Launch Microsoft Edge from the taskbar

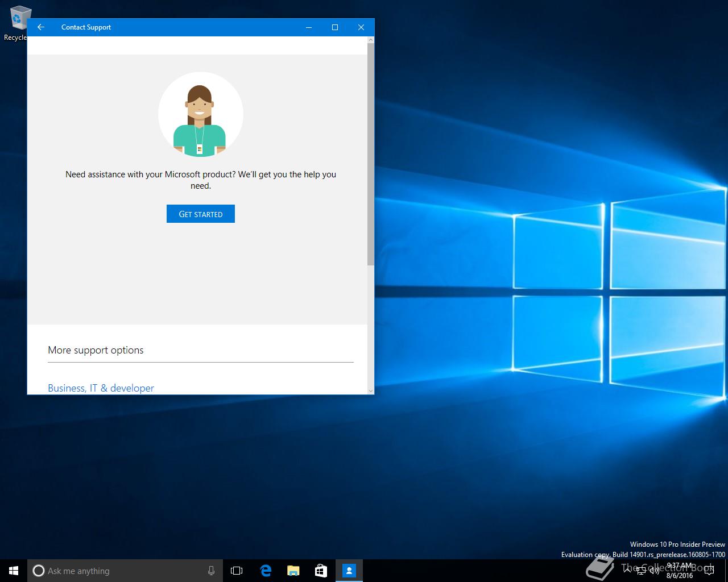click(x=265, y=571)
